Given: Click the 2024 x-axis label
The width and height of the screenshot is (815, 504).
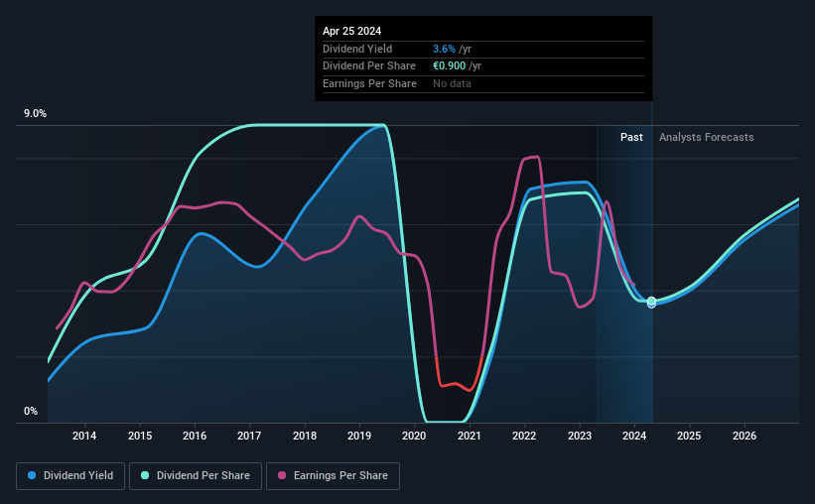Looking at the screenshot, I should pyautogui.click(x=634, y=436).
